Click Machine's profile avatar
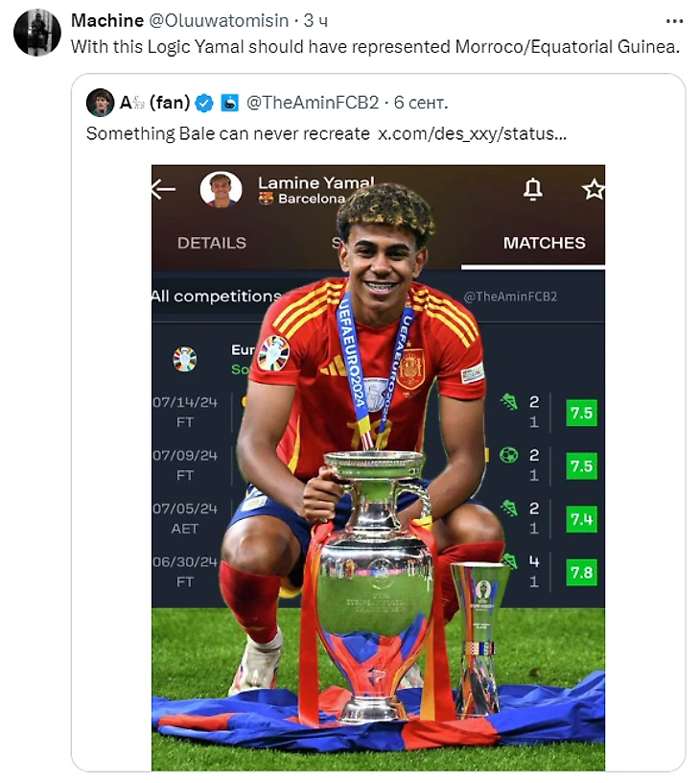700x783 pixels. 37,33
